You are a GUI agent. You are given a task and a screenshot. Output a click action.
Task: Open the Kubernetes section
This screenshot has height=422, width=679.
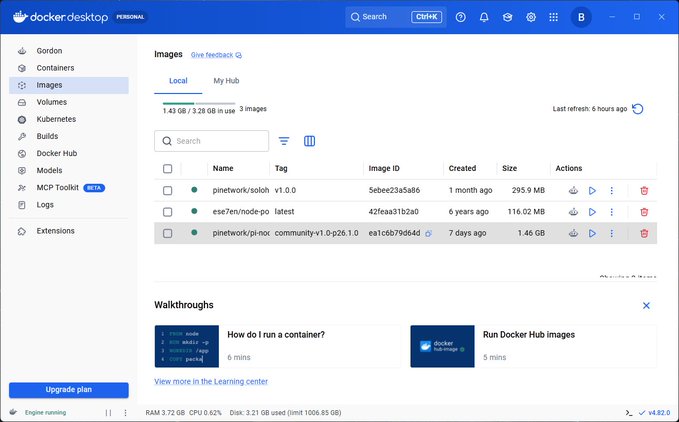point(68,119)
